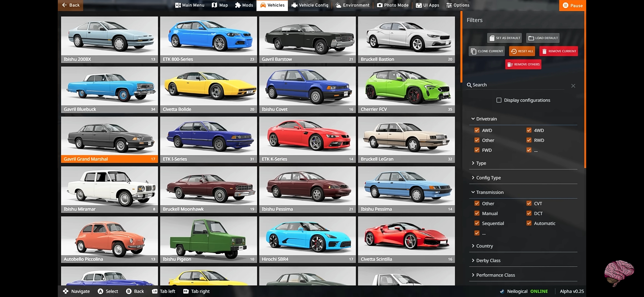Click the Map icon in top menu
Screen dimensions: 644x297
pyautogui.click(x=214, y=5)
